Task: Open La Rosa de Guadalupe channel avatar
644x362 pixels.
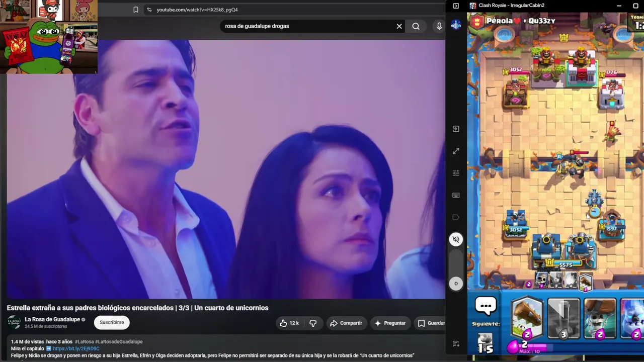Action: (14, 322)
